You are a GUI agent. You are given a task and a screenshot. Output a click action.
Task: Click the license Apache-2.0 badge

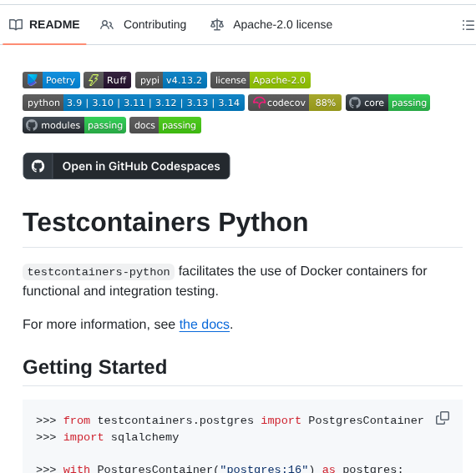pos(261,80)
